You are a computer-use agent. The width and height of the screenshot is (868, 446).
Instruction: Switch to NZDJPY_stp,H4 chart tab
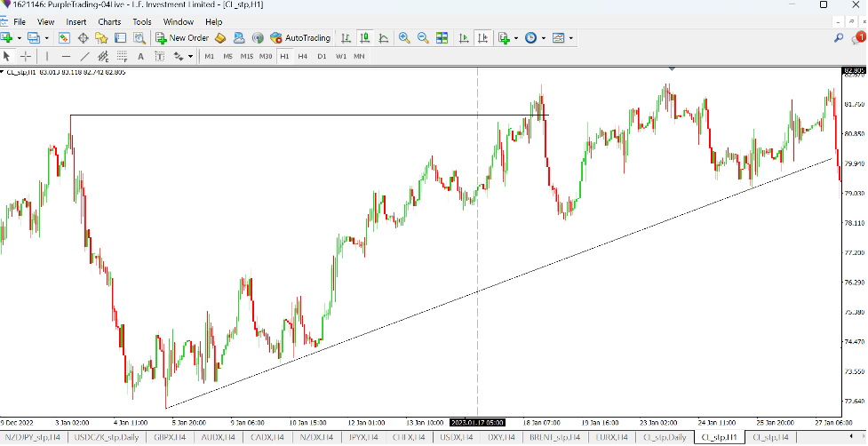[x=33, y=437]
